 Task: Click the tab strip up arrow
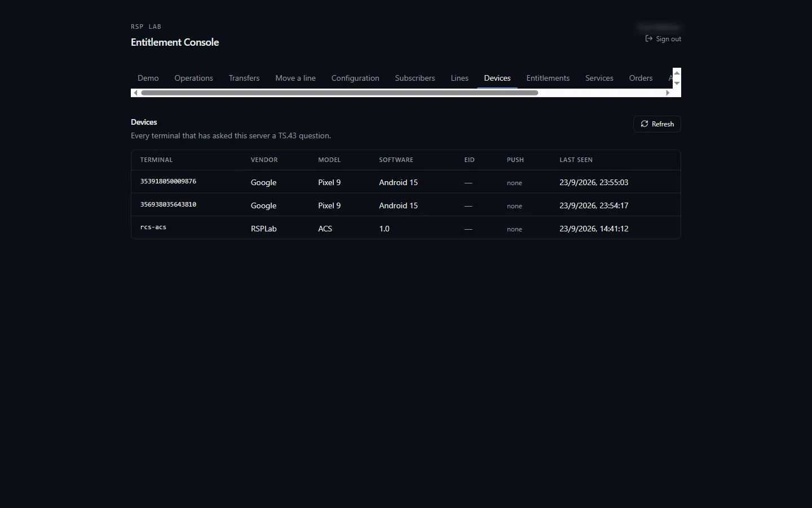[x=677, y=73]
